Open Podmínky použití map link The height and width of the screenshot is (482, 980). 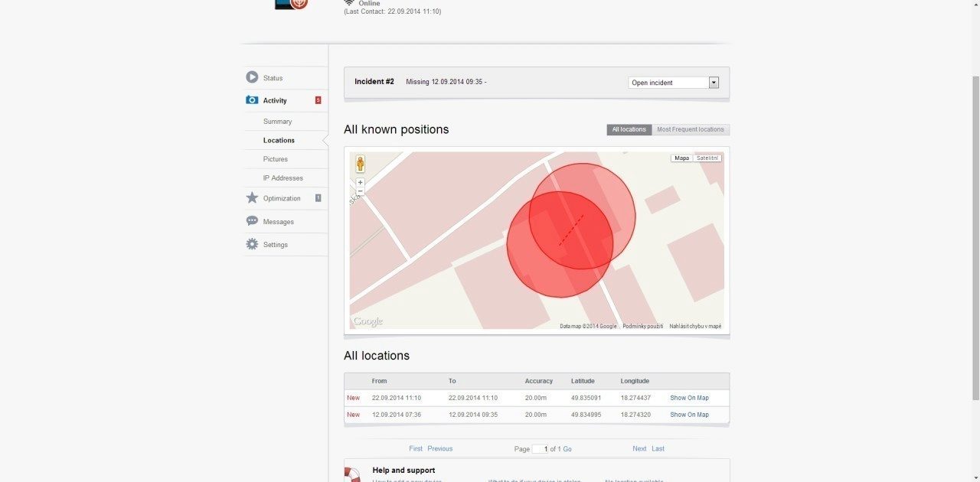tap(643, 326)
